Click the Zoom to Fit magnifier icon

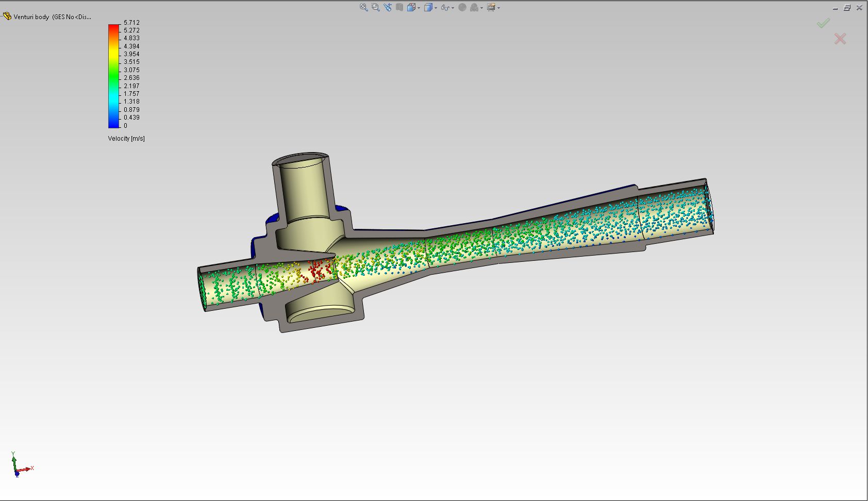[x=364, y=7]
